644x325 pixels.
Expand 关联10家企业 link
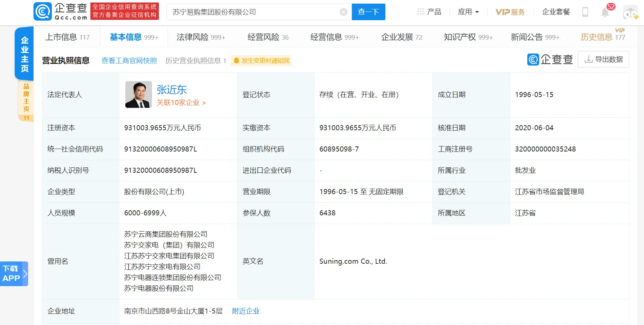pos(181,103)
